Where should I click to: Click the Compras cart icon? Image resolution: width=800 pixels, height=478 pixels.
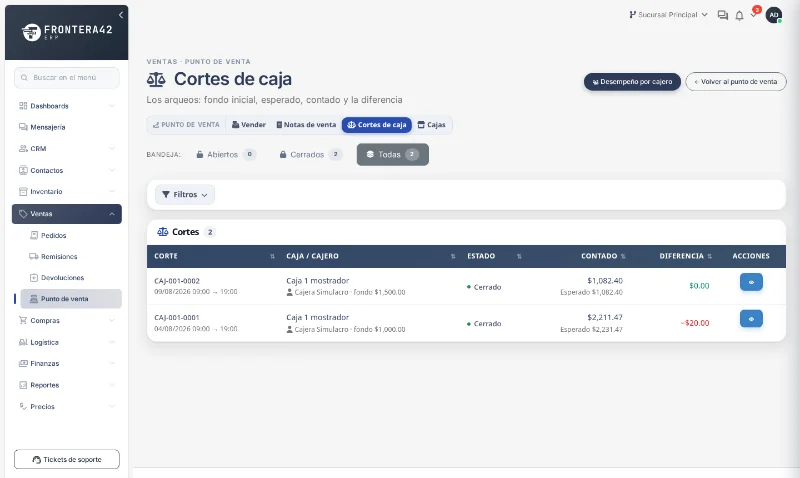(x=23, y=320)
